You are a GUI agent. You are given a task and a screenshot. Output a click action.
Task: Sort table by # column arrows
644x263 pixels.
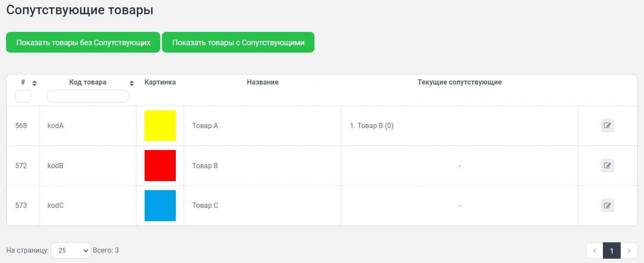[35, 83]
